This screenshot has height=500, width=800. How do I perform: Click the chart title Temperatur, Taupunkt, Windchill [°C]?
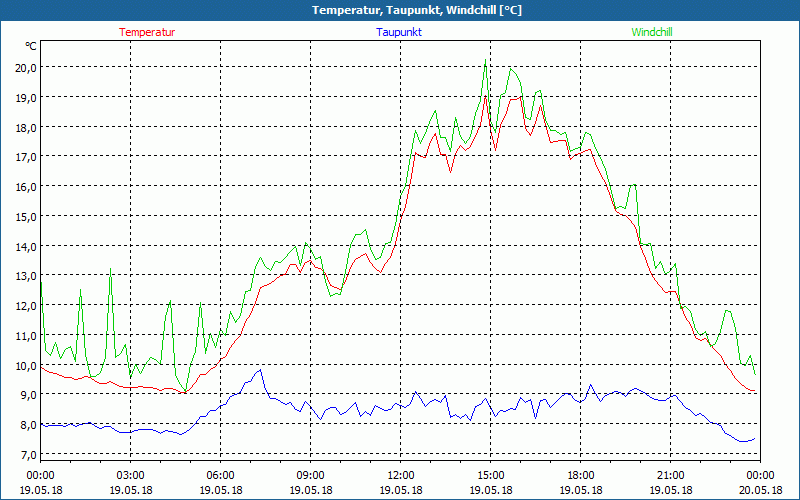[x=417, y=10]
